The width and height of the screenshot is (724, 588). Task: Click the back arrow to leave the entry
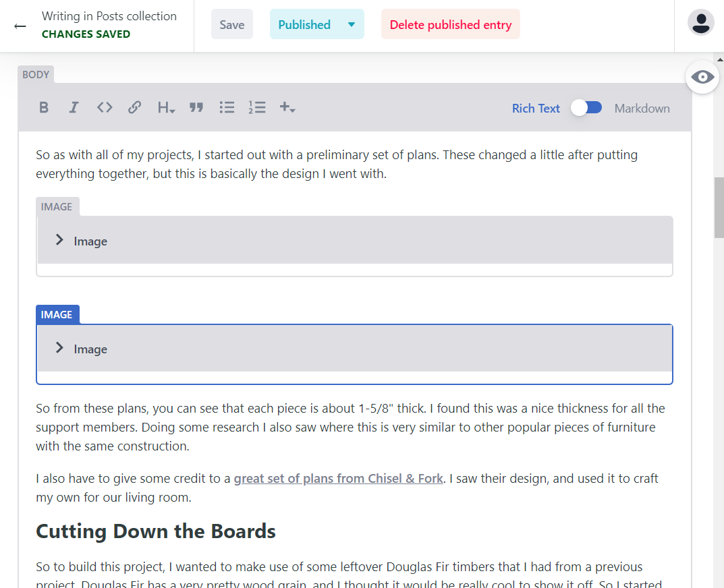coord(20,26)
